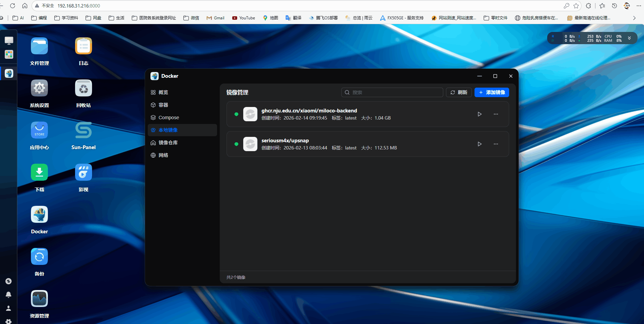Open the browser favorites list icon
This screenshot has width=644, height=324.
tap(602, 6)
